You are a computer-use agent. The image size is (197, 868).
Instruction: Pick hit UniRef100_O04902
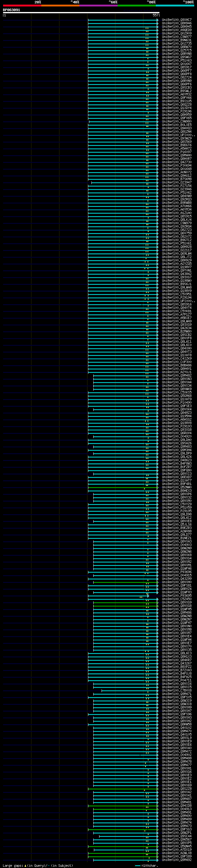177,755
